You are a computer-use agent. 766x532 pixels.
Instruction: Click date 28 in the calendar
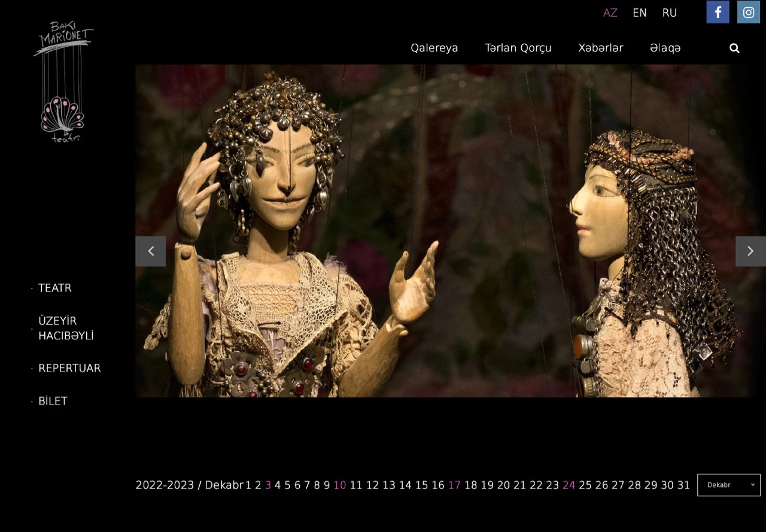click(634, 485)
